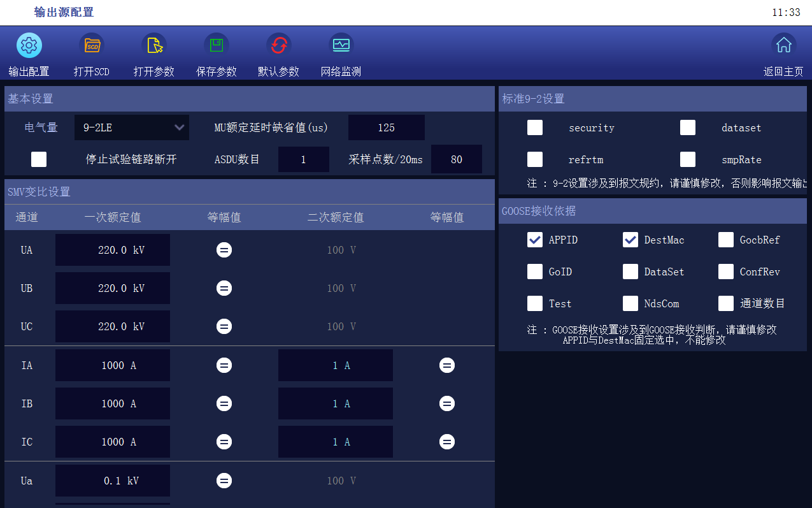Reset with the 默认参数 icon
Viewport: 812px width, 508px height.
click(278, 45)
